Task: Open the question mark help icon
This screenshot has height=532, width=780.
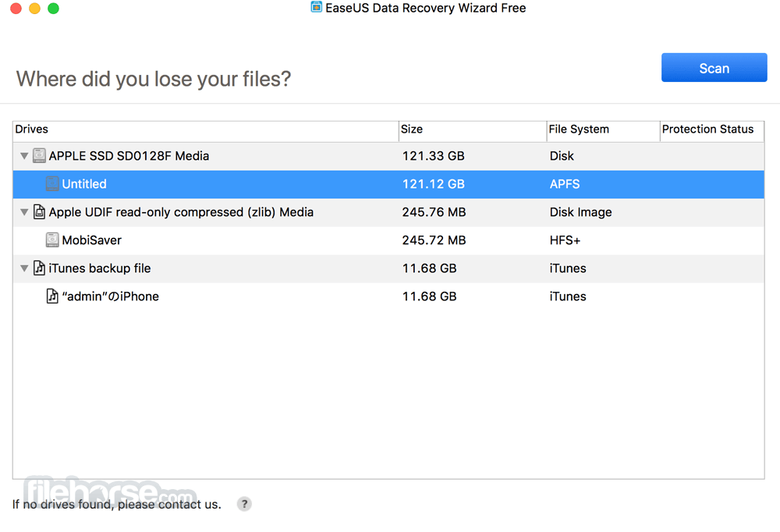Action: (244, 504)
